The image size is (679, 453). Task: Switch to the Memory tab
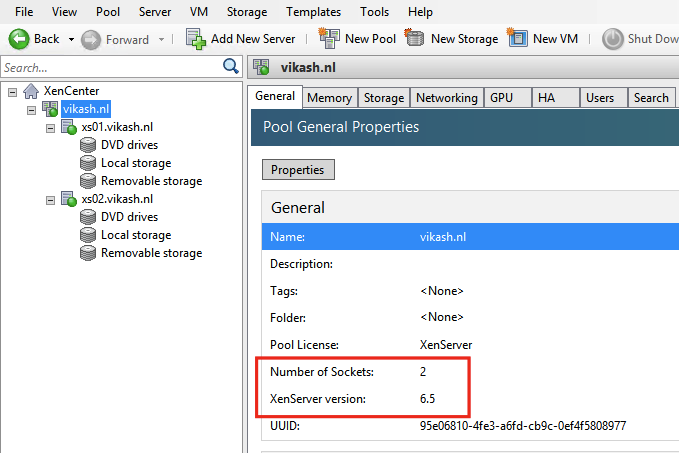tap(330, 98)
